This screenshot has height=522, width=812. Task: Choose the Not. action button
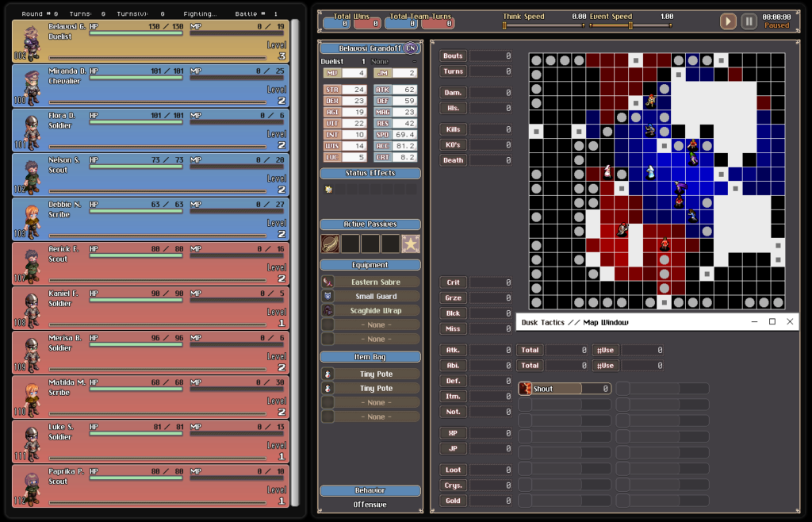(453, 413)
